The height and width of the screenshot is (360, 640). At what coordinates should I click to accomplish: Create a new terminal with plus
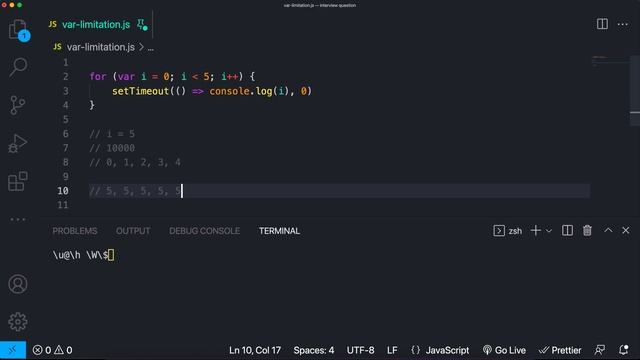[536, 231]
